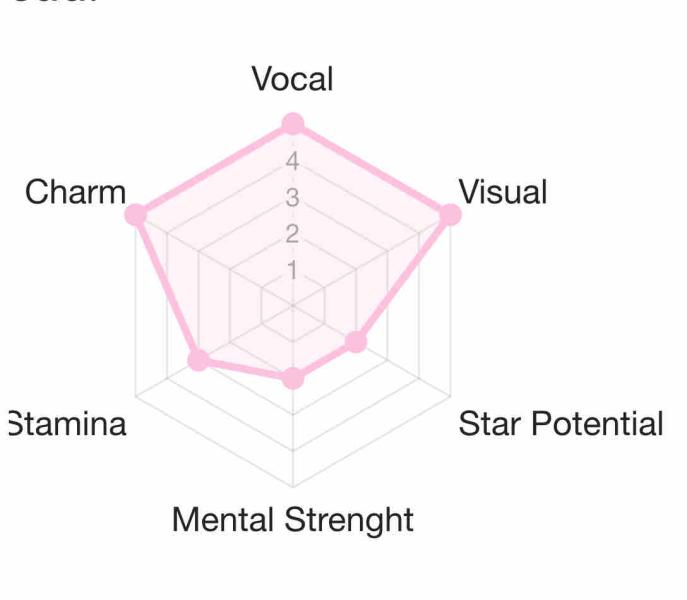Image resolution: width=687 pixels, height=600 pixels.
Task: Select the pink data point for Vocal
Action: click(x=292, y=124)
